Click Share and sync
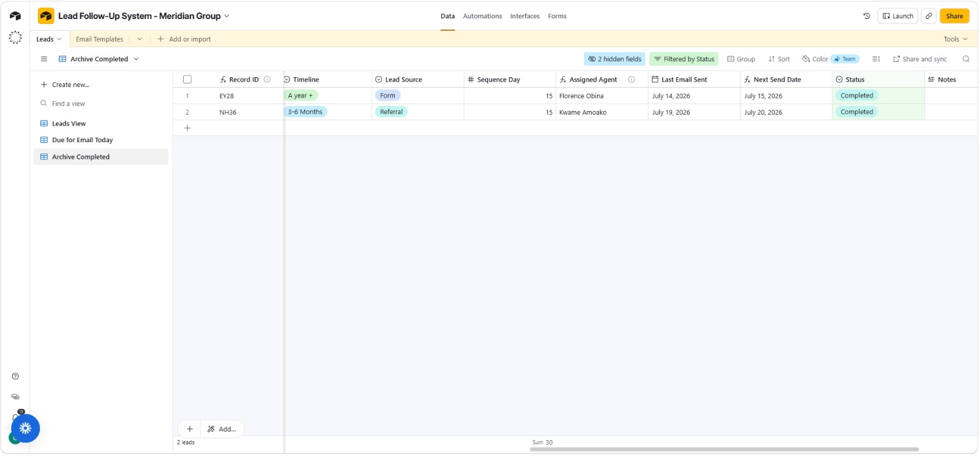The width and height of the screenshot is (980, 456). coord(920,59)
